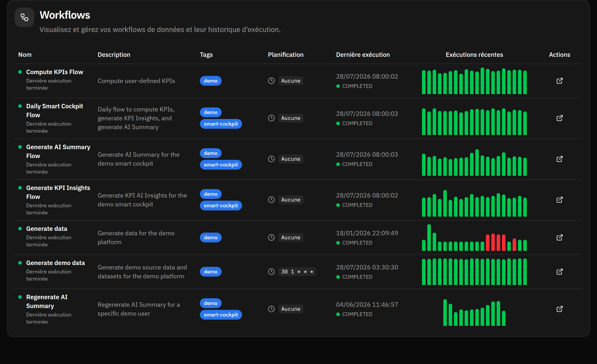Click the Planification column header

click(x=286, y=55)
